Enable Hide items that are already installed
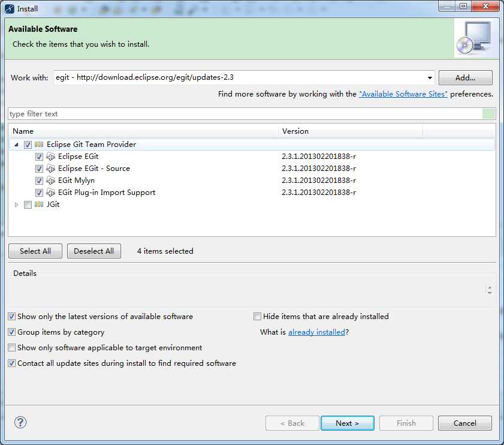This screenshot has height=445, width=504. [x=257, y=317]
